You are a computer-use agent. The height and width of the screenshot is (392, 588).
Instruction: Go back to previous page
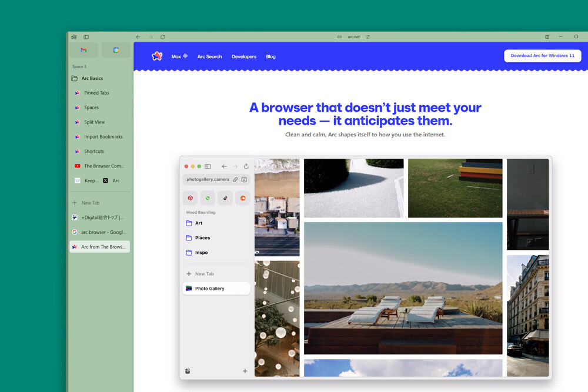click(x=138, y=37)
